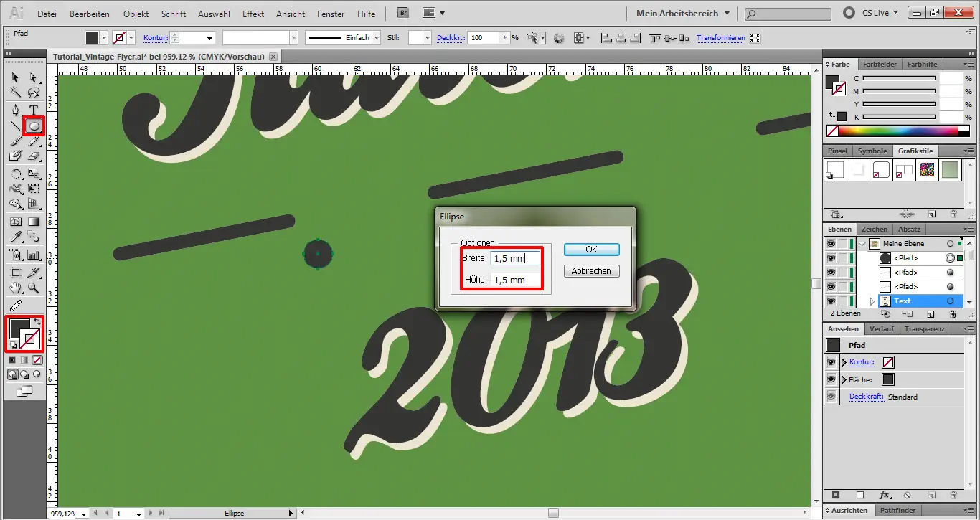Click the Höhe input field

point(514,280)
